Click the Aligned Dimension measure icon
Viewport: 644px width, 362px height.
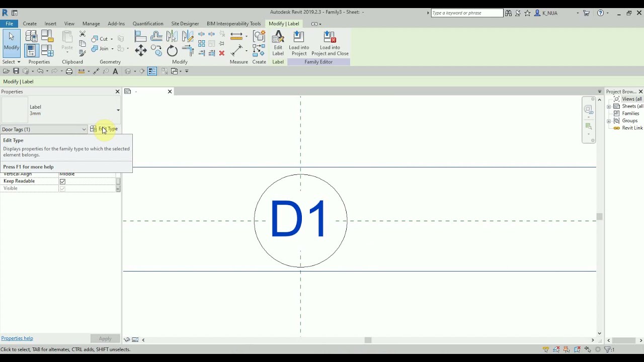(x=236, y=50)
